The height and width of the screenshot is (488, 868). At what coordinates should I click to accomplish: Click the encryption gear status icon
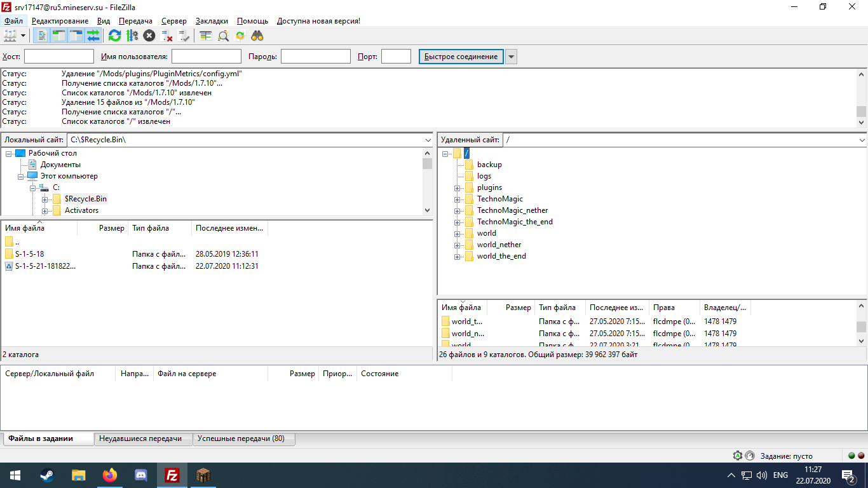point(738,456)
